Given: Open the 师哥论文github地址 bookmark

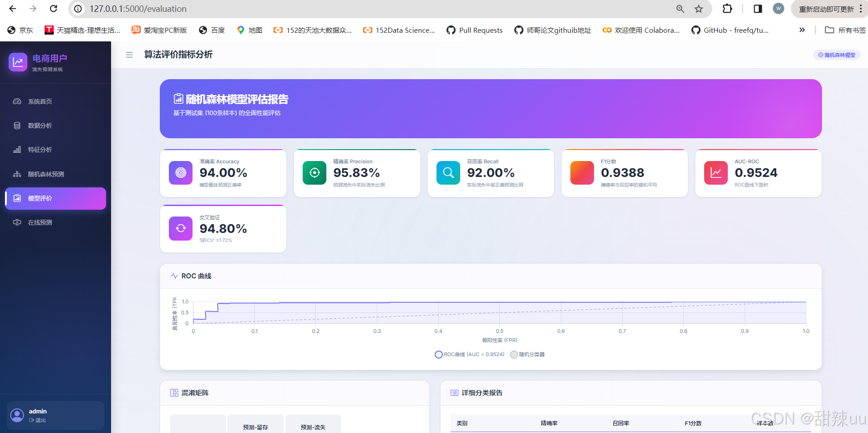Looking at the screenshot, I should tap(553, 30).
